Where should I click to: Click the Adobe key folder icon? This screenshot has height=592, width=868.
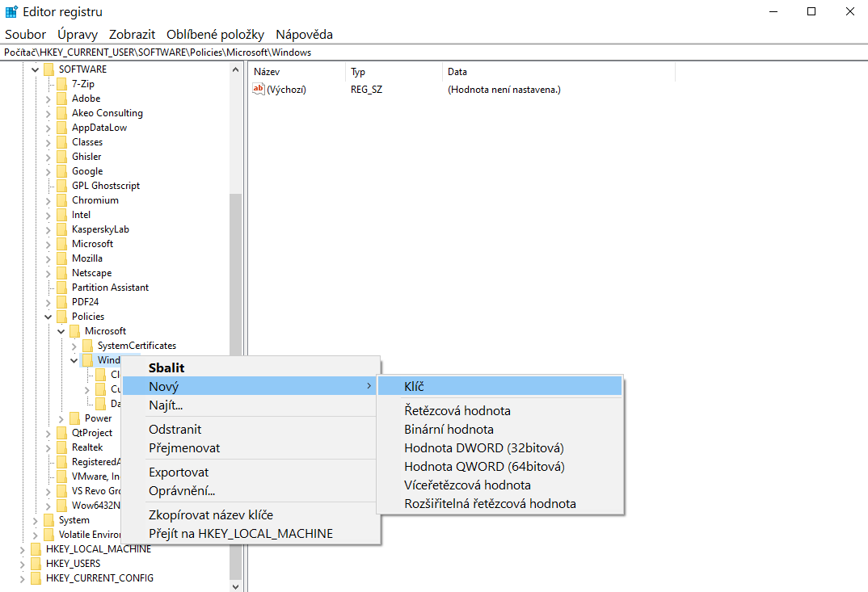[x=61, y=99]
